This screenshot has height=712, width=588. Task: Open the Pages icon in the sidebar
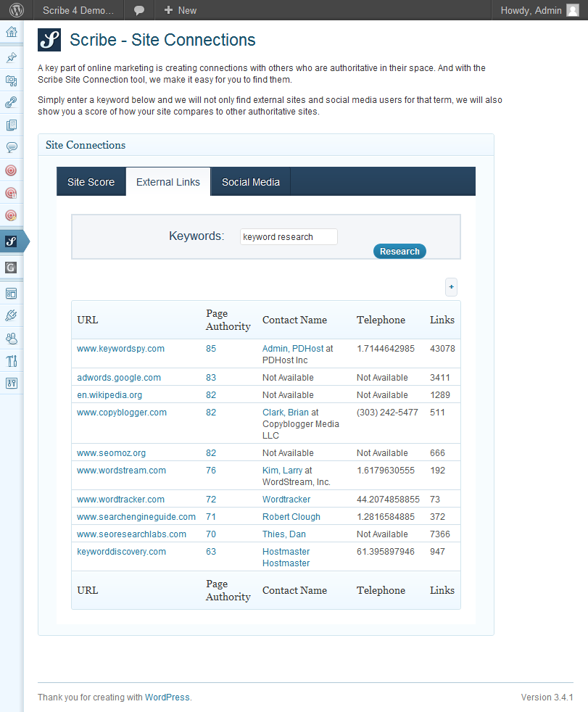click(x=12, y=125)
